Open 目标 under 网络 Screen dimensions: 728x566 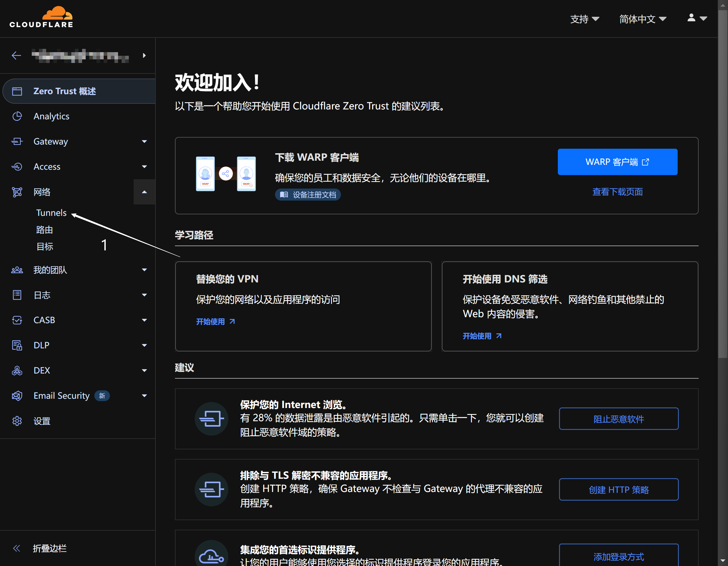pyautogui.click(x=45, y=246)
